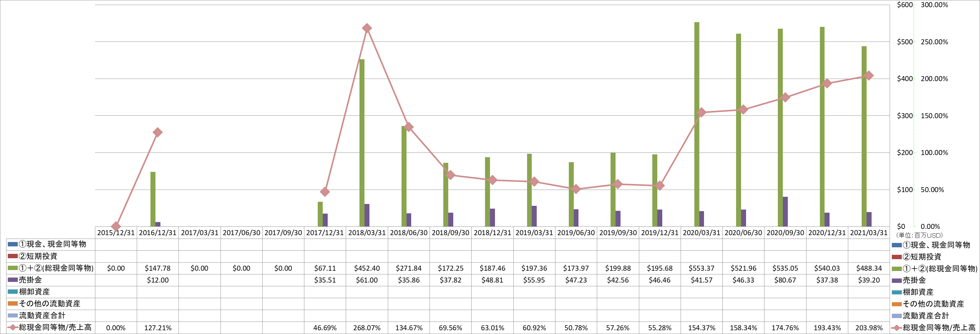The width and height of the screenshot is (980, 334).
Task: Select the date header 2020/12/31
Action: coord(827,233)
